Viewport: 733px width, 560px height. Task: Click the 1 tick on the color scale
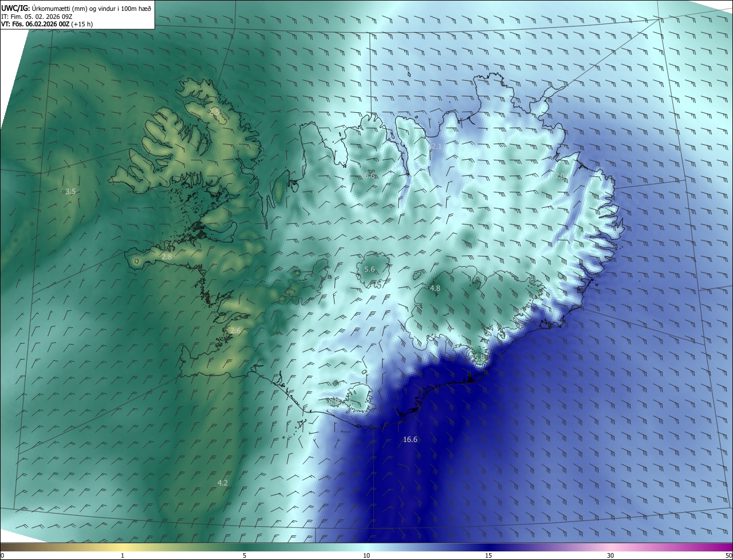tap(123, 555)
